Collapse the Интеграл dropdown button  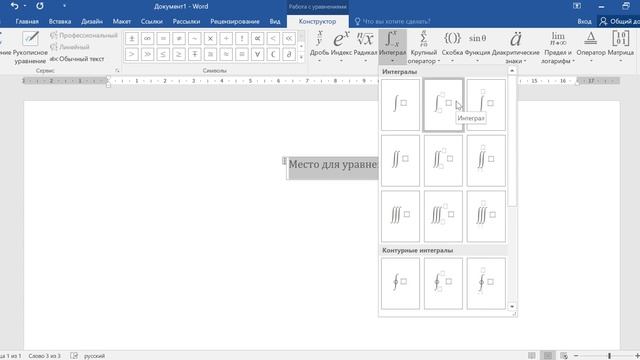coord(392,47)
